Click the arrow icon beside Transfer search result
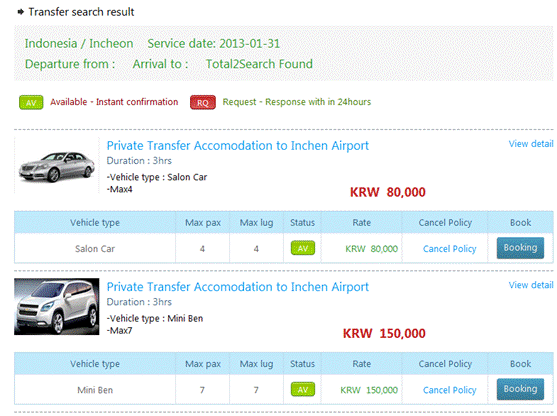 pyautogui.click(x=21, y=12)
